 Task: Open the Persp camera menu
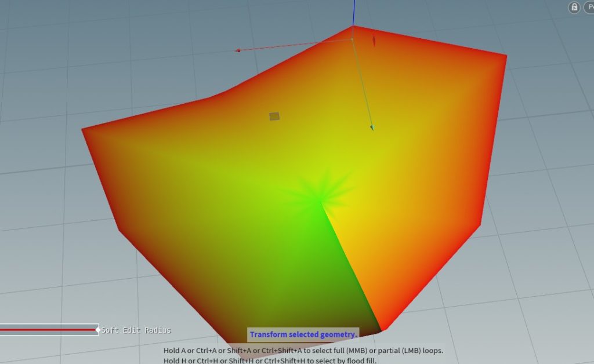tap(588, 8)
